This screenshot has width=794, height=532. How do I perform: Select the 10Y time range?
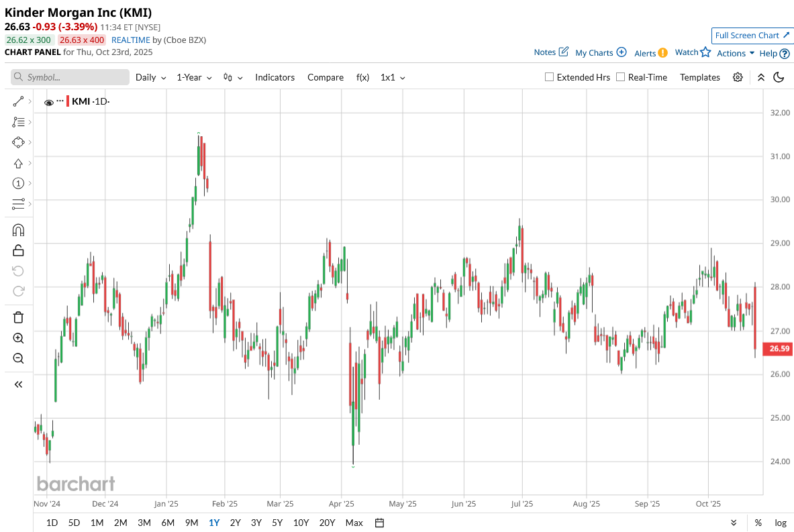pyautogui.click(x=301, y=523)
